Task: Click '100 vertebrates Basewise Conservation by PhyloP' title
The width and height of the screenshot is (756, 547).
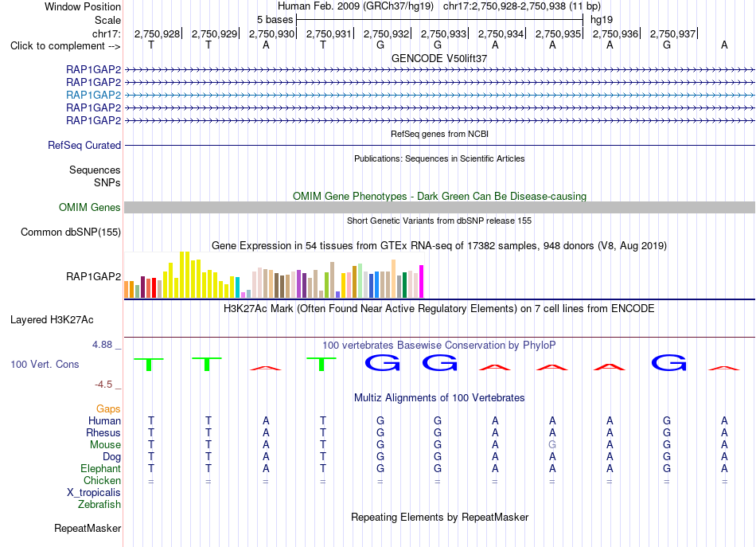Action: tap(439, 346)
